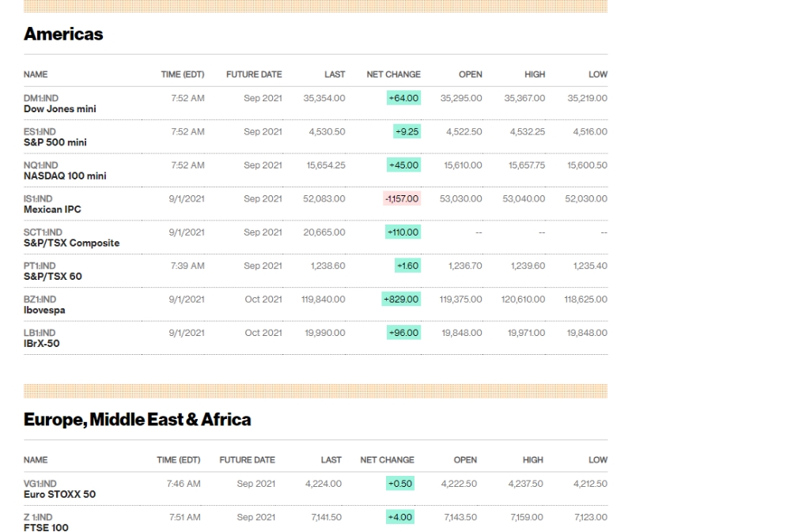Viewport: 791px width, 532px height.
Task: Open the S&P 500 mini link
Action: [x=55, y=142]
